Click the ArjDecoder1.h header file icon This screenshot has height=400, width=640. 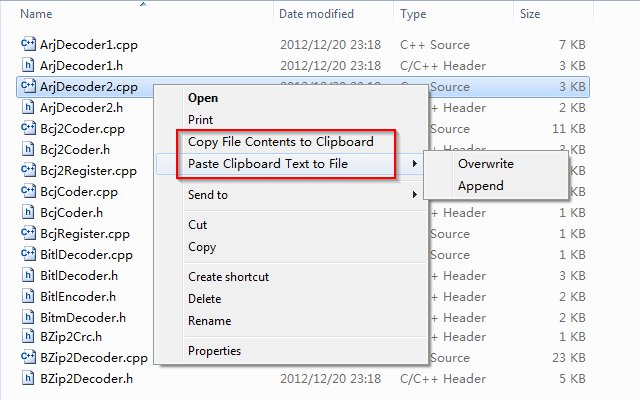coord(28,65)
